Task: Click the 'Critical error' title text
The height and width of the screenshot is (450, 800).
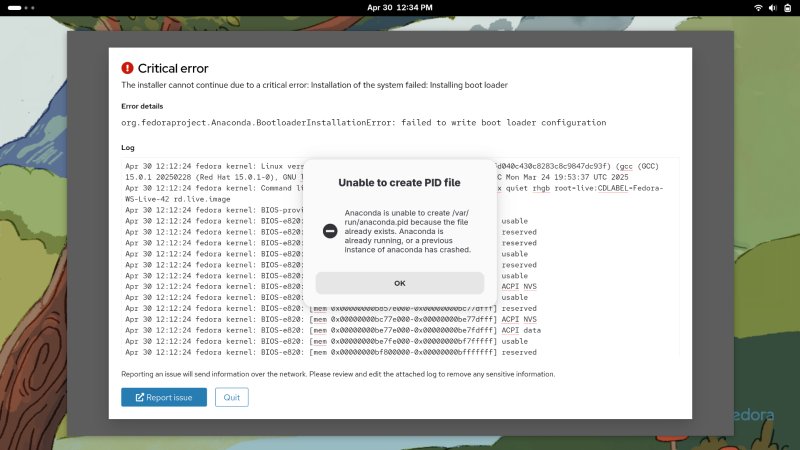Action: tap(173, 68)
